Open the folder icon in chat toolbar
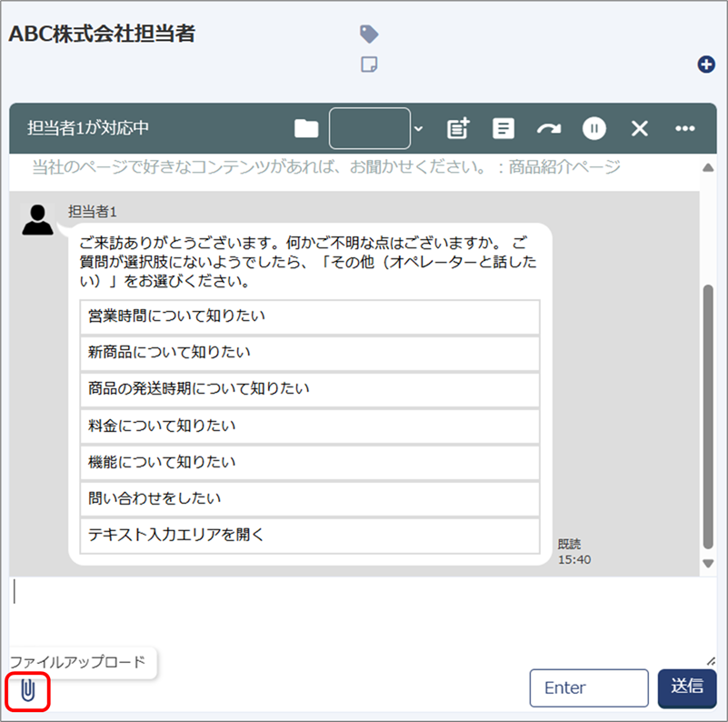The height and width of the screenshot is (722, 728). pos(306,129)
